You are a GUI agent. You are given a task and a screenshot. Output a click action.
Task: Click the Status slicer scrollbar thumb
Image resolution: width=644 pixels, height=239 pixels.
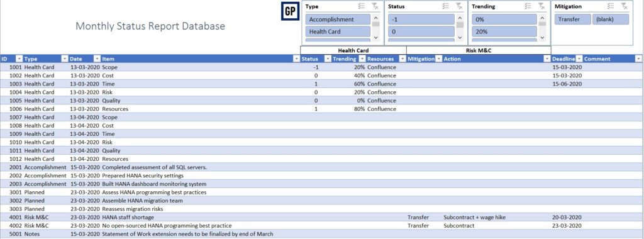point(460,25)
